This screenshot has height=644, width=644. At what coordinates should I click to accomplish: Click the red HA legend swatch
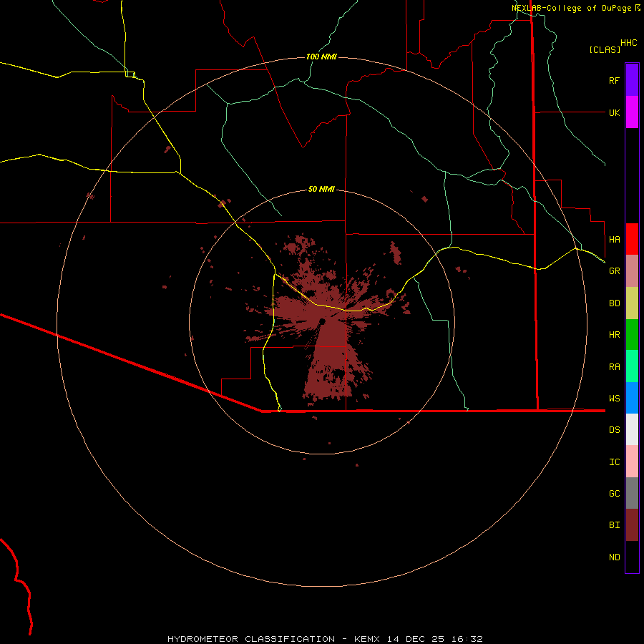tap(632, 239)
